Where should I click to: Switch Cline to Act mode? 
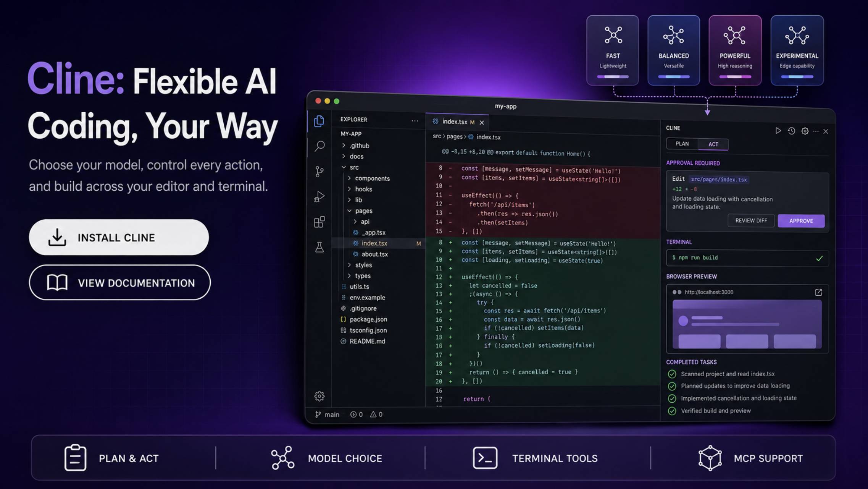pyautogui.click(x=713, y=144)
